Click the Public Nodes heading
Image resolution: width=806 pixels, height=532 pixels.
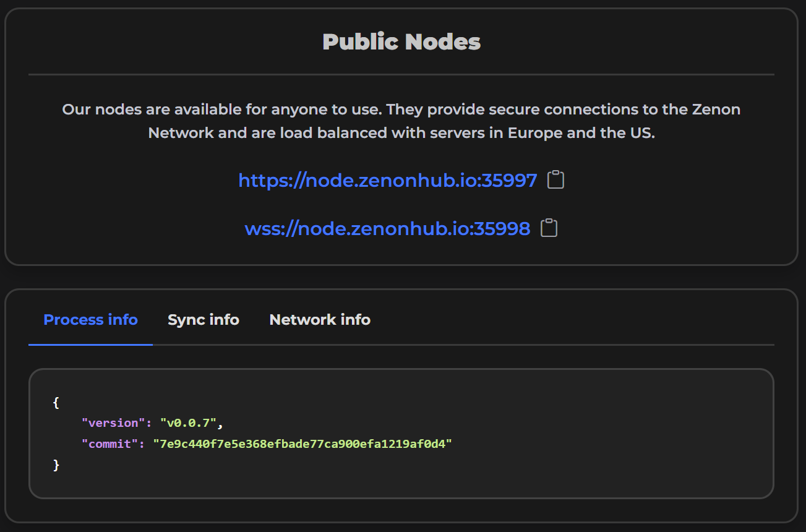[401, 42]
